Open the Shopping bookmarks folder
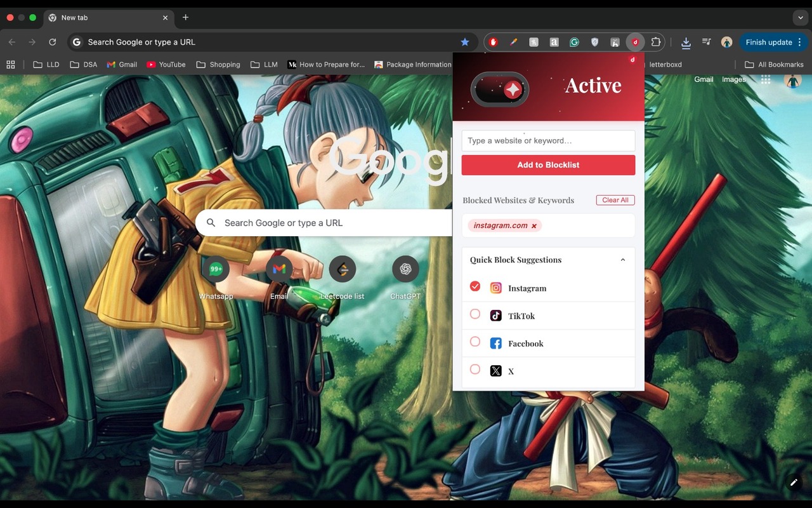The image size is (812, 508). point(218,64)
